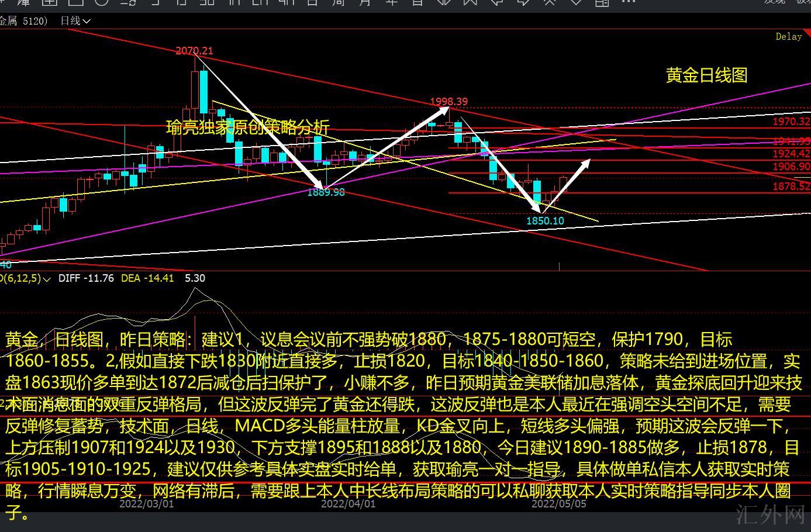Screen dimensions: 811x532
Task: Click the 2022/03/01 date on the time axis
Action: coord(146,503)
